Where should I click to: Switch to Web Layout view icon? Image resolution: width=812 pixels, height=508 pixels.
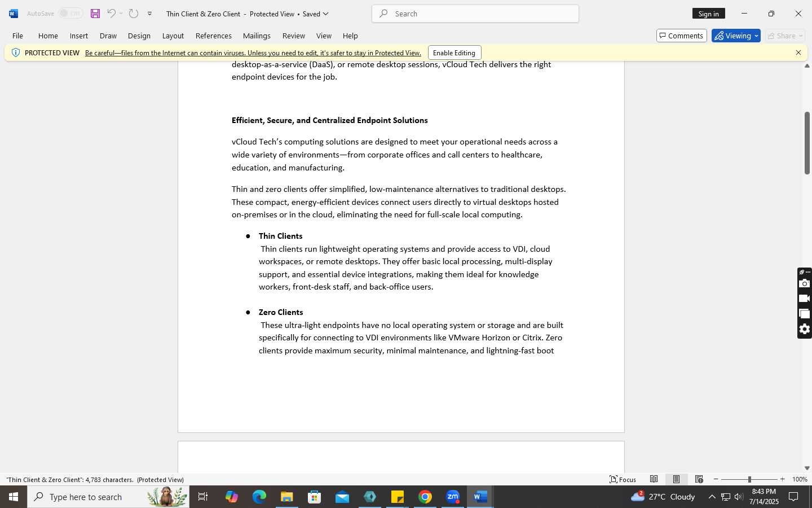point(699,479)
